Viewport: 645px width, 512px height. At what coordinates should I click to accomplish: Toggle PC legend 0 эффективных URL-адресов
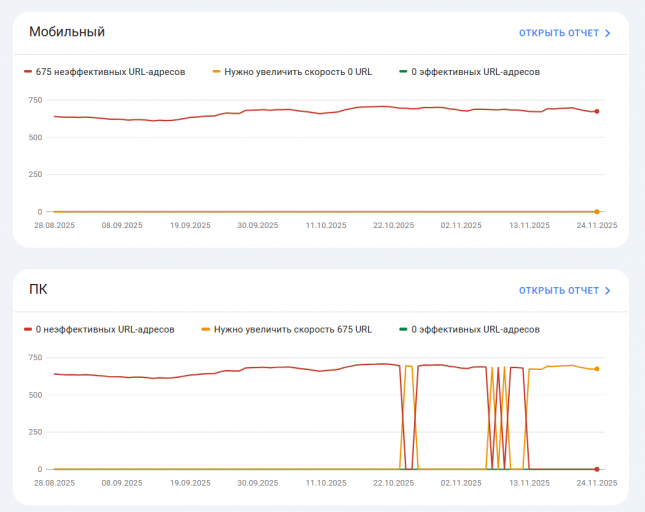click(x=469, y=329)
